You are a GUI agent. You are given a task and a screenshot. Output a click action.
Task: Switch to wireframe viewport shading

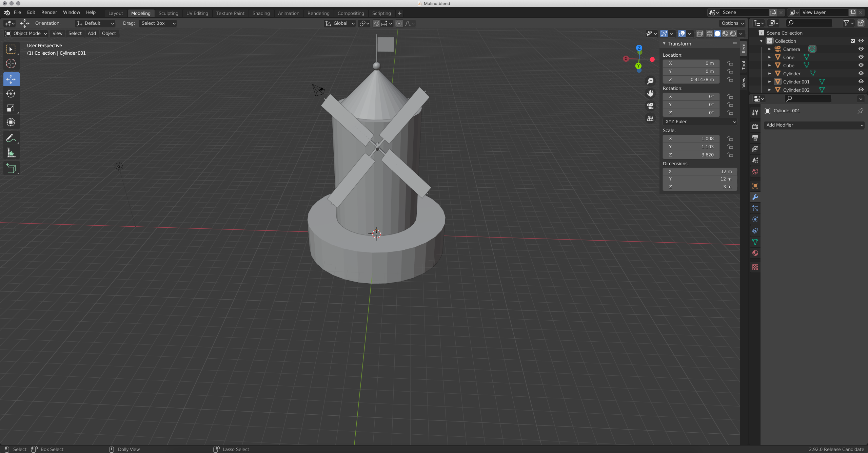709,34
